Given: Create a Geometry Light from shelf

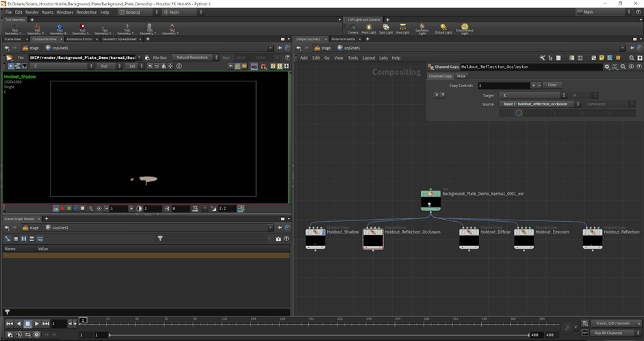Looking at the screenshot, I should [x=422, y=29].
